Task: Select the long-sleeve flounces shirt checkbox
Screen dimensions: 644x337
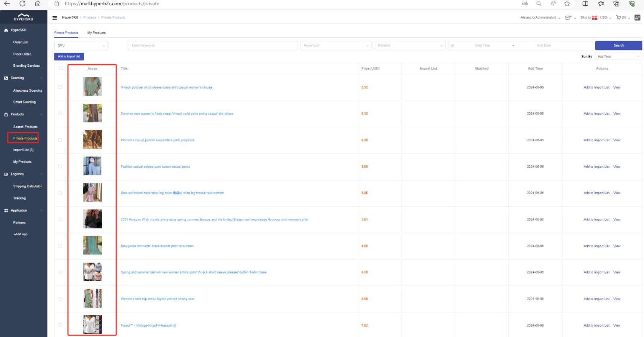Action: coord(60,220)
